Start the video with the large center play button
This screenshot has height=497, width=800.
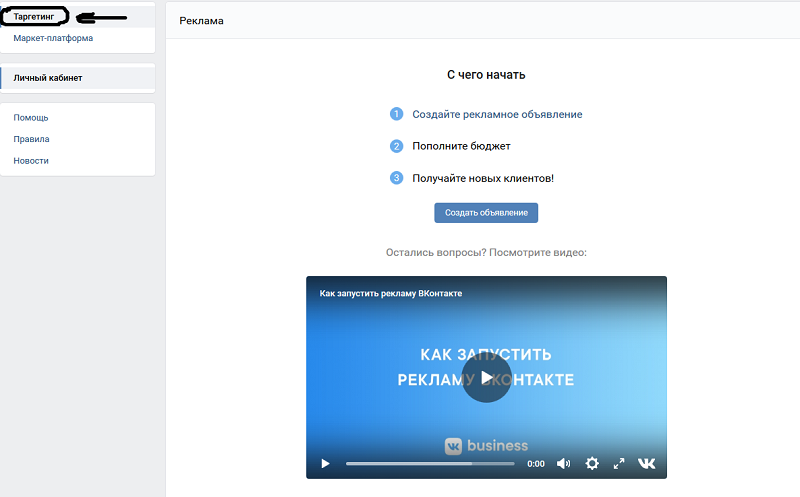coord(486,378)
